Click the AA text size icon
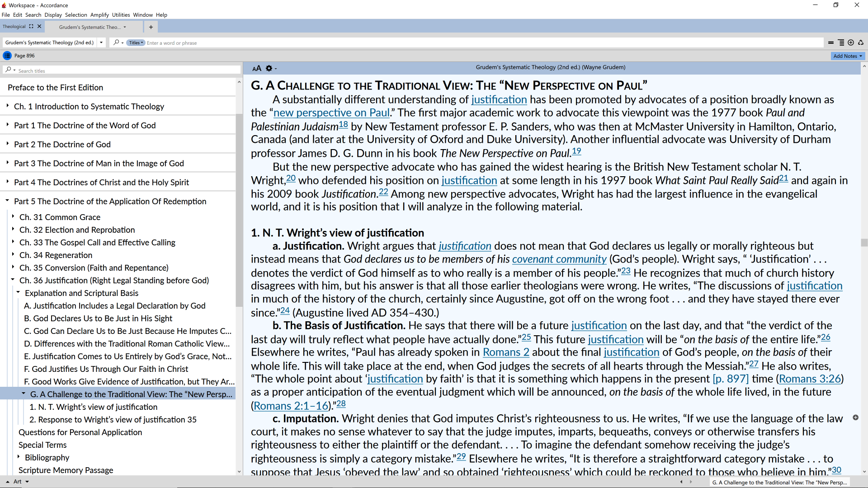Screen dimensions: 868x488 pyautogui.click(x=256, y=68)
